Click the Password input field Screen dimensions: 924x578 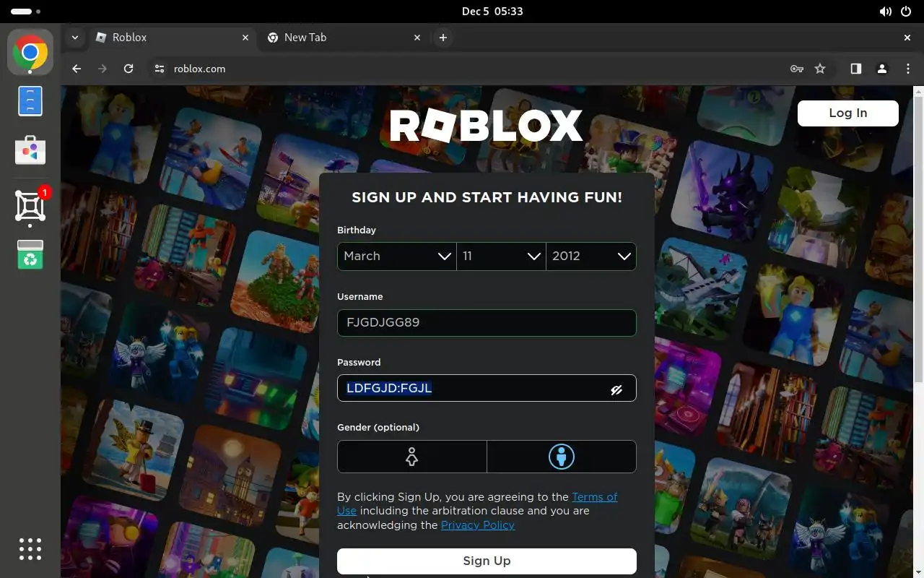click(x=487, y=388)
